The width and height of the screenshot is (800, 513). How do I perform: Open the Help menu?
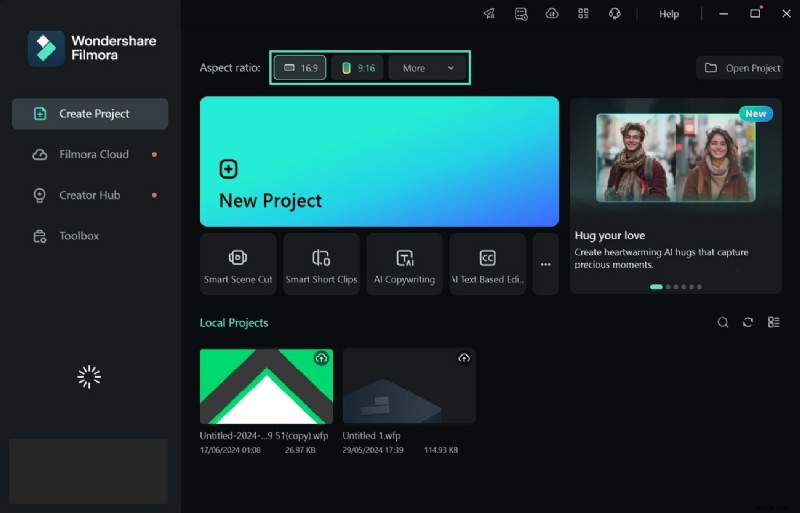pyautogui.click(x=669, y=14)
